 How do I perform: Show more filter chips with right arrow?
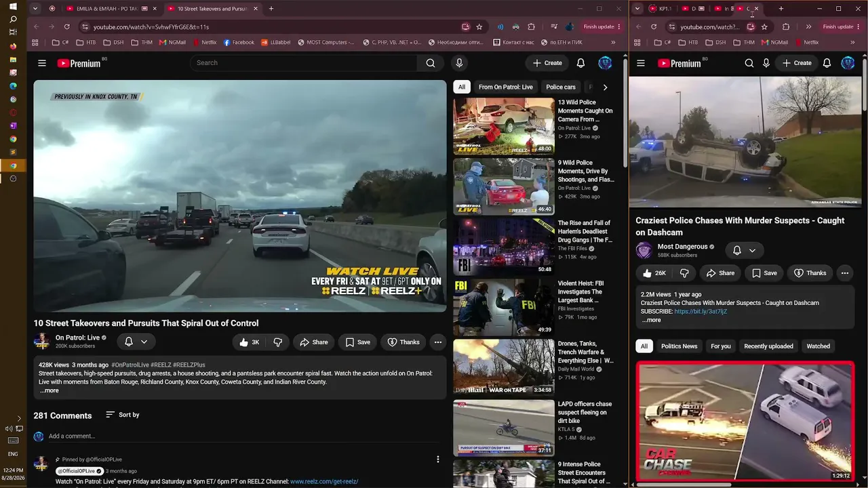pos(605,87)
